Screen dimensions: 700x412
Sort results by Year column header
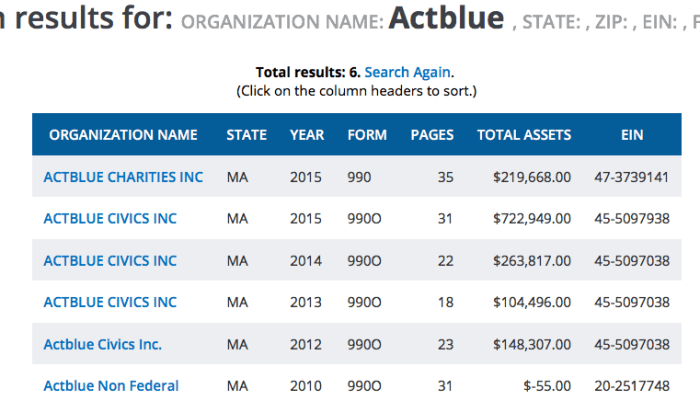(307, 135)
